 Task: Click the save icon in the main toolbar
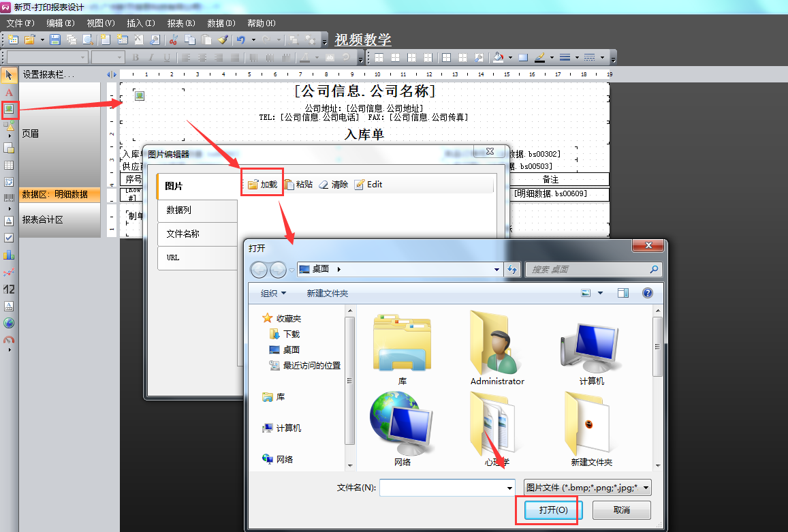click(55, 40)
